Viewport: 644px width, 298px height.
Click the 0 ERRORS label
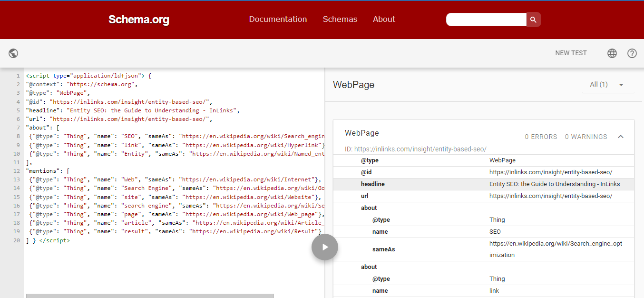coord(541,137)
